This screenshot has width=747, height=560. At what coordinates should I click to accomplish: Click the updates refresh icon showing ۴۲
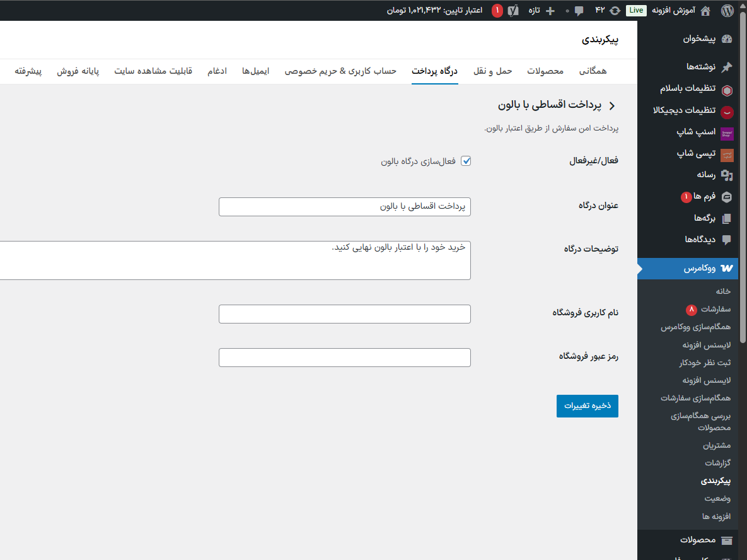coord(615,10)
